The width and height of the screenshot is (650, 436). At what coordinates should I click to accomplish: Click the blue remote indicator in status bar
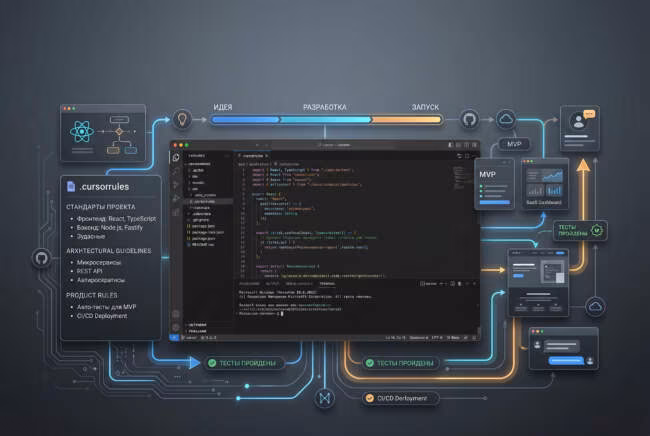[174, 338]
